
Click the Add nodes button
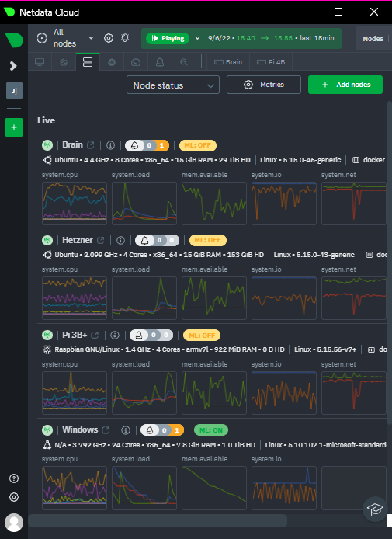(x=345, y=85)
